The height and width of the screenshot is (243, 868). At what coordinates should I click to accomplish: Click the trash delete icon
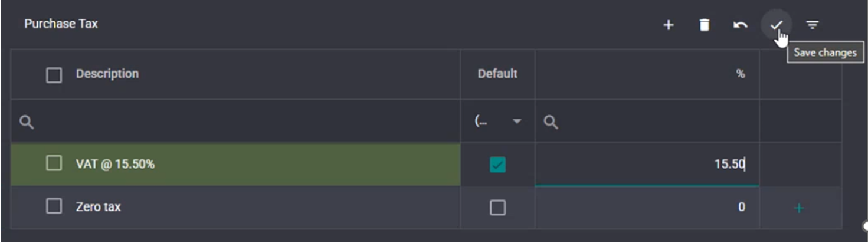(x=704, y=25)
